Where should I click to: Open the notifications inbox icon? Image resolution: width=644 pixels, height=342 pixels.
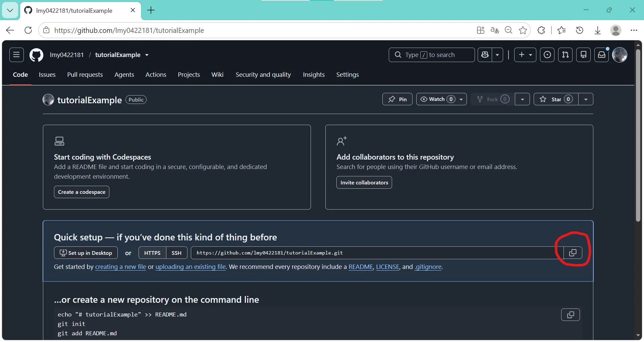pos(601,55)
